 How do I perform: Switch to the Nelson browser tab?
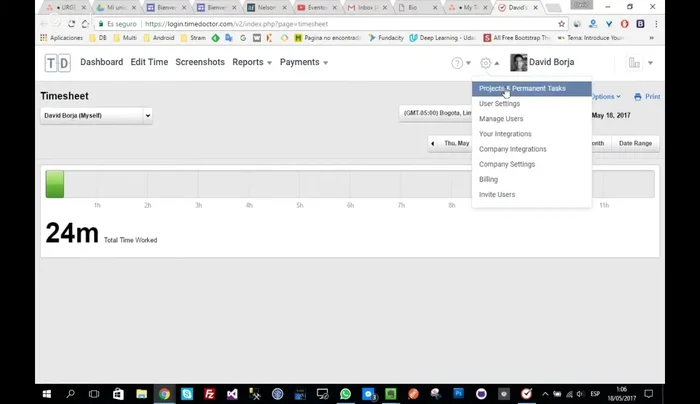pyautogui.click(x=266, y=8)
